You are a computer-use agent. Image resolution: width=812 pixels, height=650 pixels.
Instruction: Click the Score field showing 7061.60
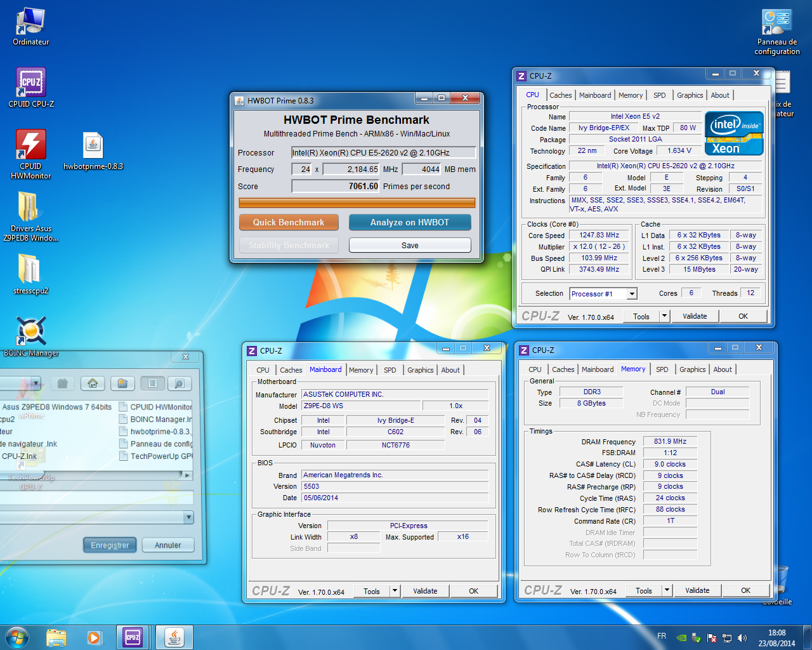(x=336, y=186)
